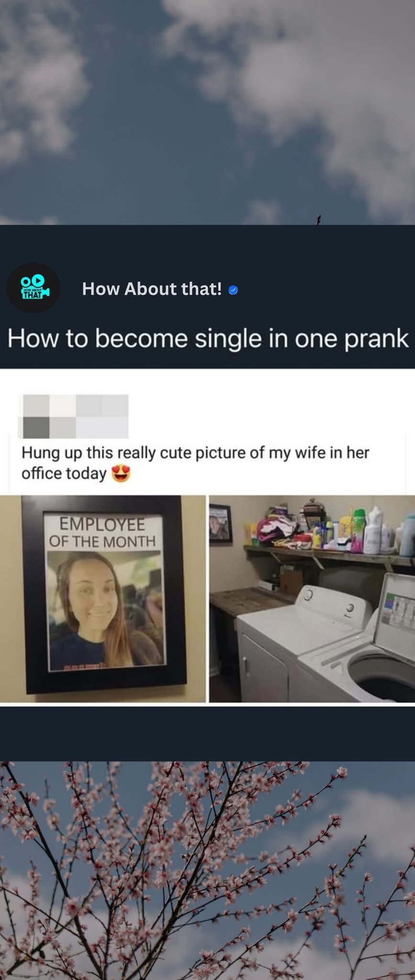Image resolution: width=415 pixels, height=980 pixels.
Task: Click the blurred poster profile name
Action: pos(73,416)
